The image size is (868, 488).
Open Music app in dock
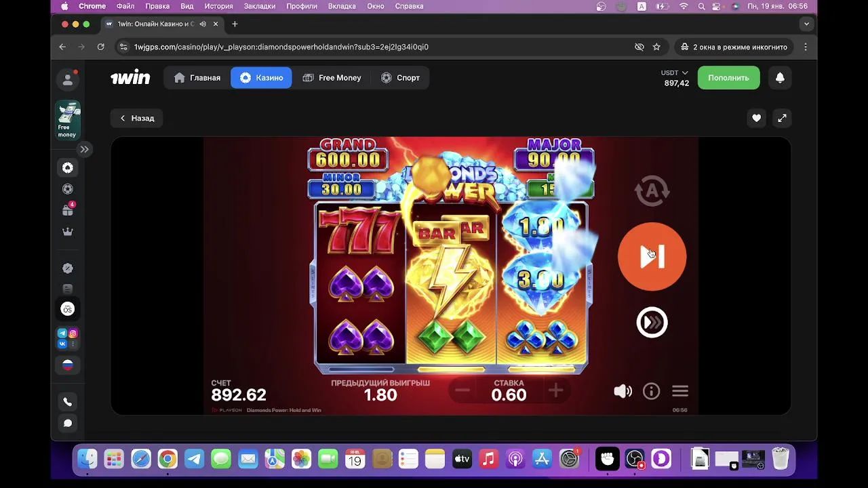488,459
